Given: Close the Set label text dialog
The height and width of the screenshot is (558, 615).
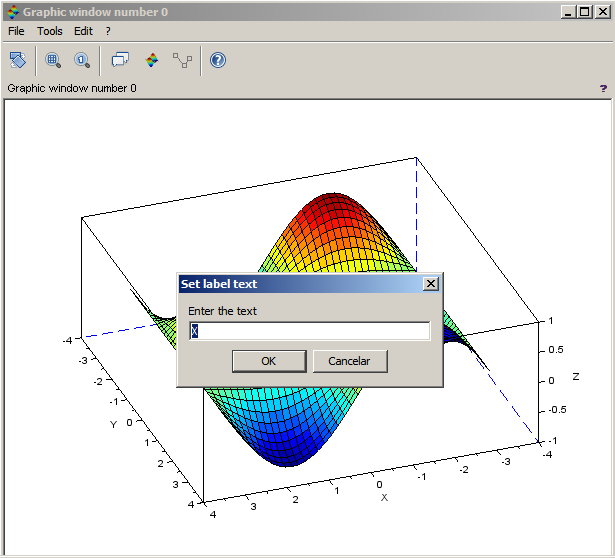Looking at the screenshot, I should click(x=431, y=284).
